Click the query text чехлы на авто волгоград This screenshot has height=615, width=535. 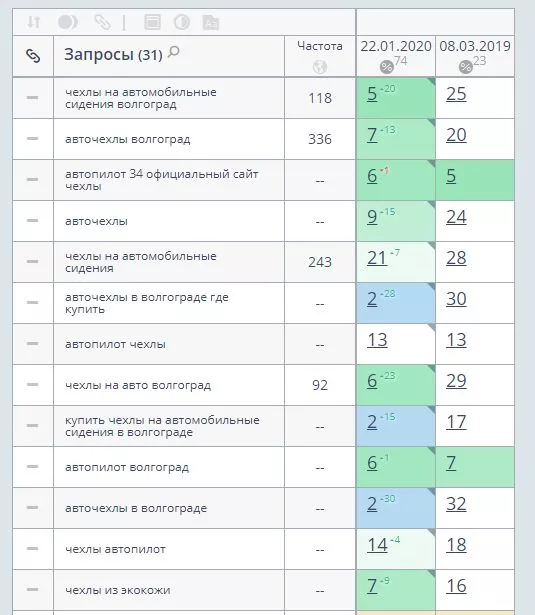point(138,385)
